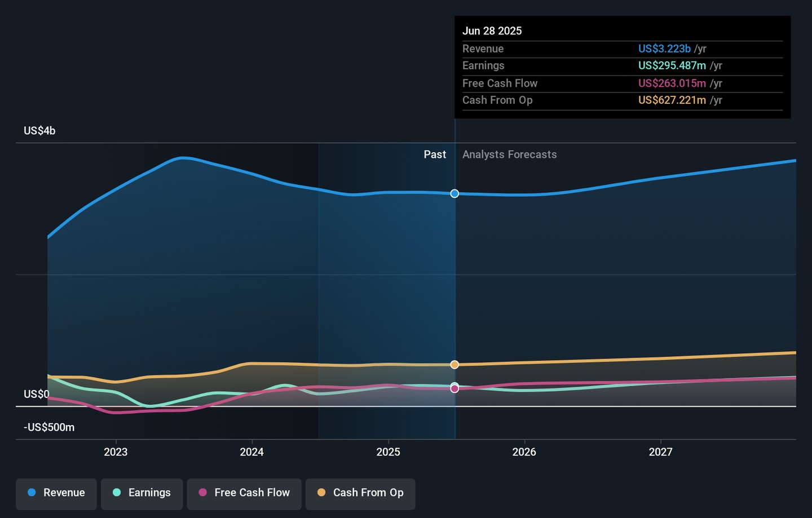Toggle the Revenue series in the legend
Image resolution: width=812 pixels, height=518 pixels.
(x=56, y=493)
